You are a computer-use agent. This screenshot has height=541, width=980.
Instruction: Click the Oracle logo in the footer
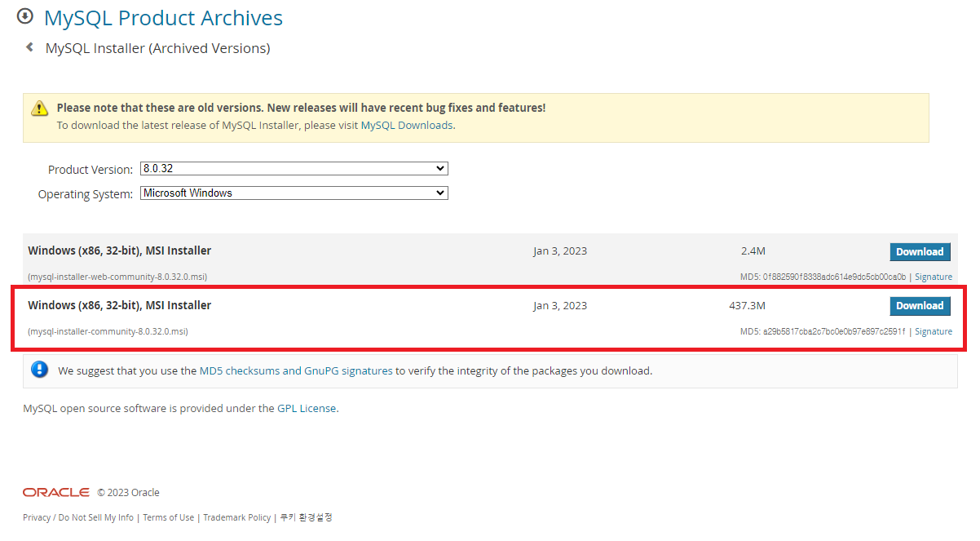(56, 492)
